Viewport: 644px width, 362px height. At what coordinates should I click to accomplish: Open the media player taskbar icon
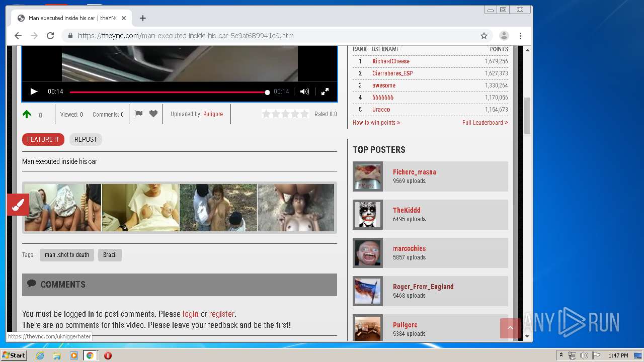(74, 355)
